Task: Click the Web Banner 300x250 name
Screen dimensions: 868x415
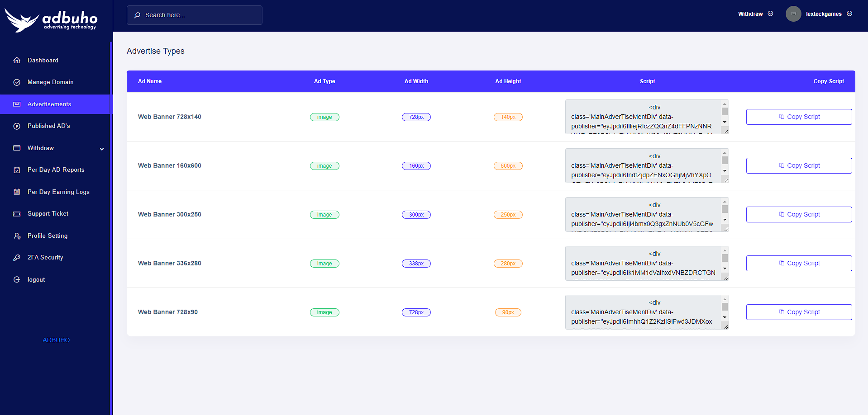Action: pyautogui.click(x=170, y=214)
